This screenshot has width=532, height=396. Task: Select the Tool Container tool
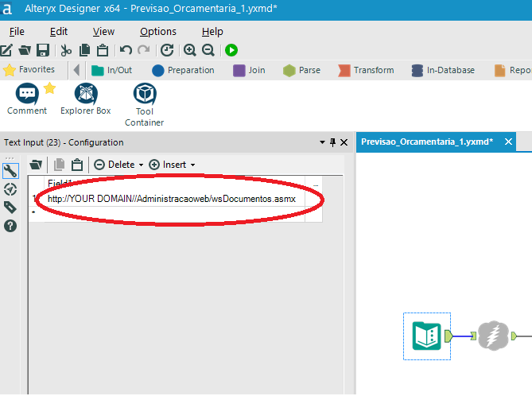click(x=145, y=105)
